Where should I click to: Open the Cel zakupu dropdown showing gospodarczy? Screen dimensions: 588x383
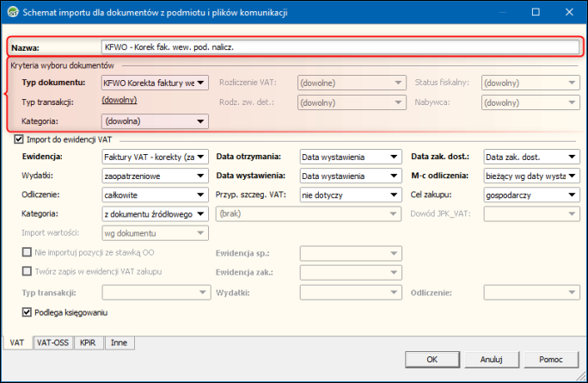click(532, 195)
